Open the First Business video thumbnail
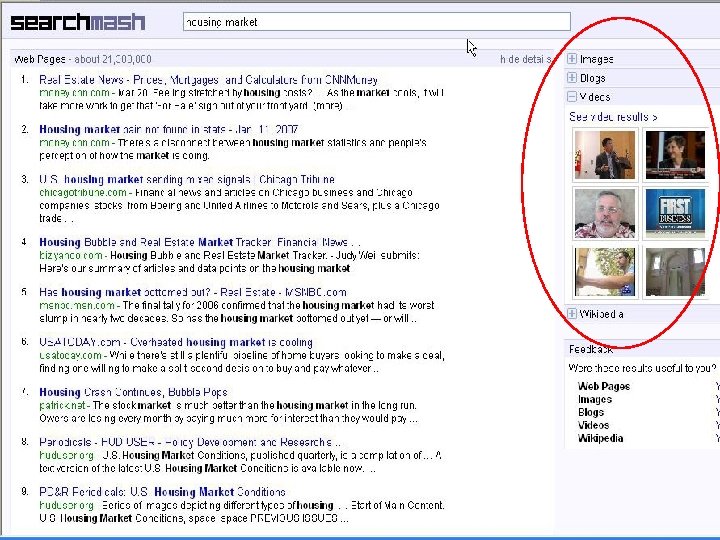 675,214
